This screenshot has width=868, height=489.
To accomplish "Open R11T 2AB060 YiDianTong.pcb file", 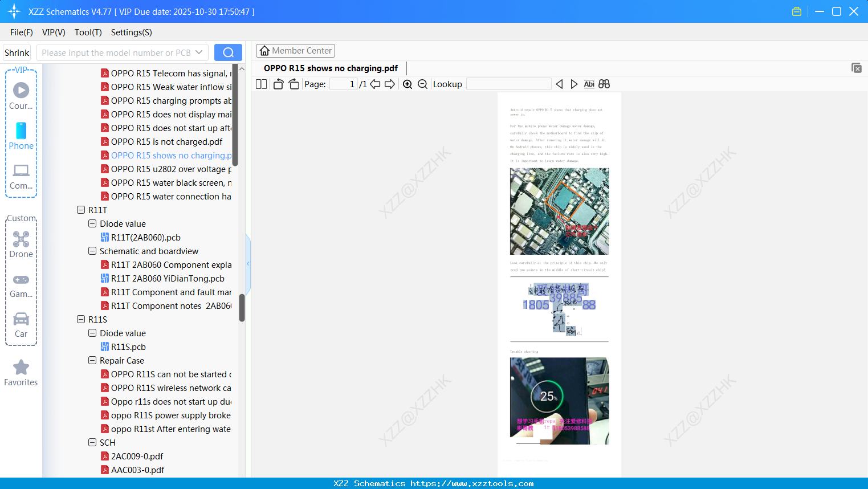I will point(168,279).
